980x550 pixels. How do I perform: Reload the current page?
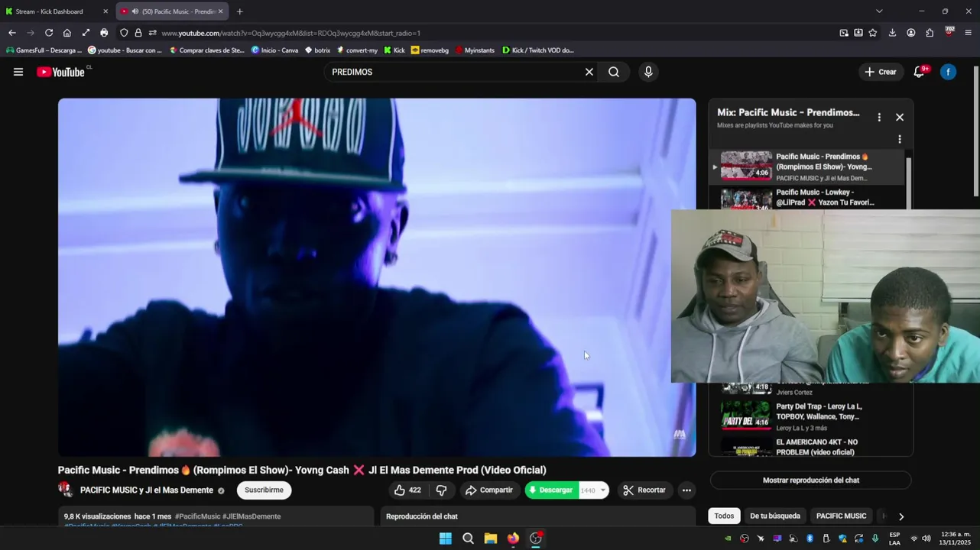pyautogui.click(x=49, y=33)
